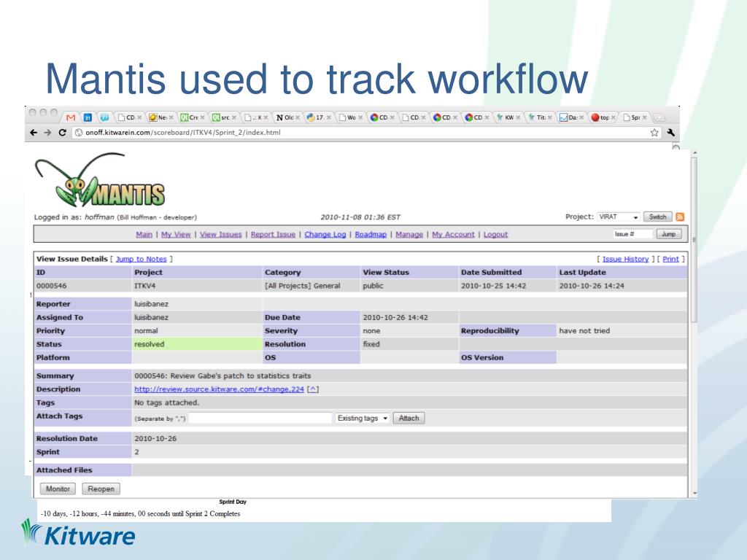
Task: Select the 'Spr' browser tab
Action: [x=635, y=117]
